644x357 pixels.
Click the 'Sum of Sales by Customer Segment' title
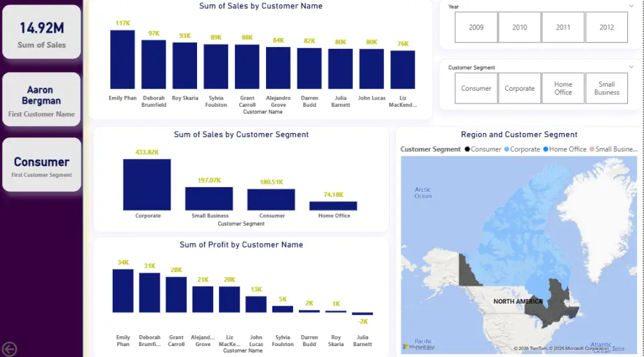[x=241, y=134]
